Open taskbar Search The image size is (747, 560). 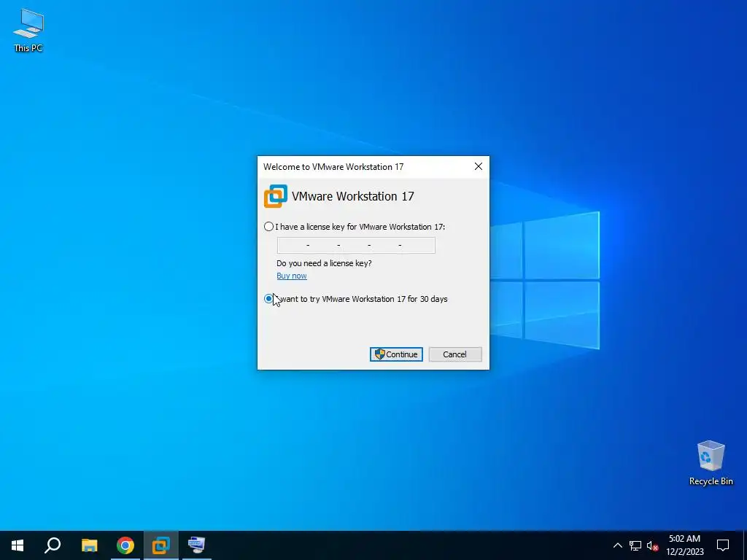pyautogui.click(x=53, y=545)
